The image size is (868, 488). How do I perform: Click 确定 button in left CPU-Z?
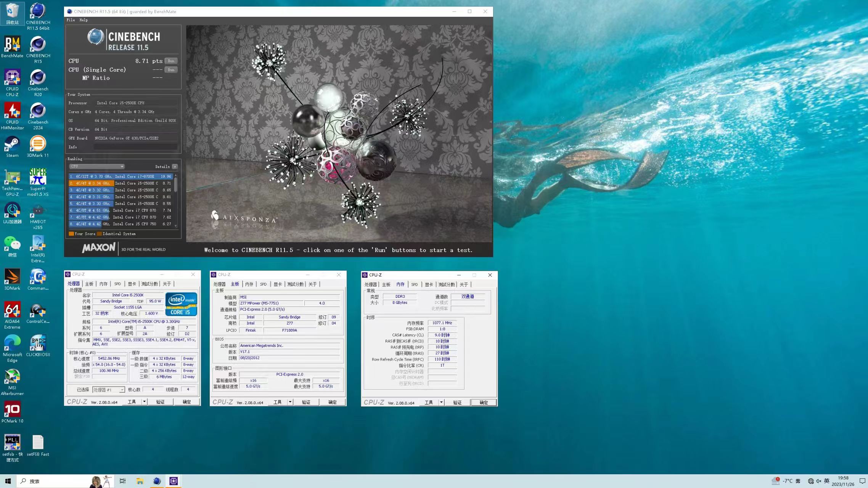(187, 402)
